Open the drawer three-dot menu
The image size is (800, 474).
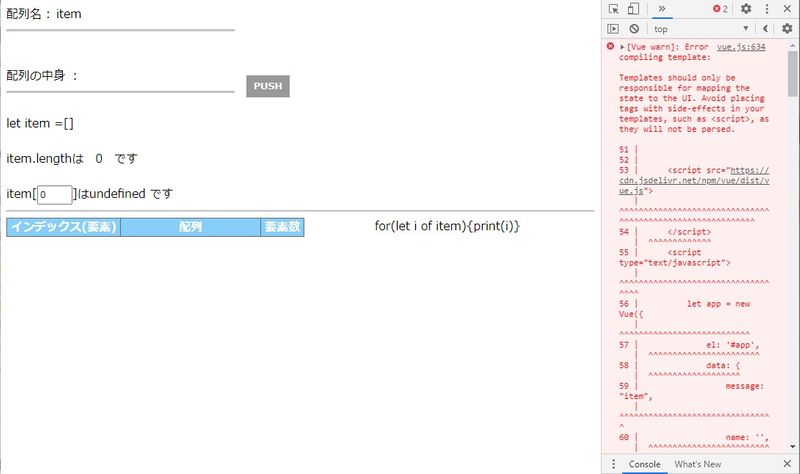(613, 464)
